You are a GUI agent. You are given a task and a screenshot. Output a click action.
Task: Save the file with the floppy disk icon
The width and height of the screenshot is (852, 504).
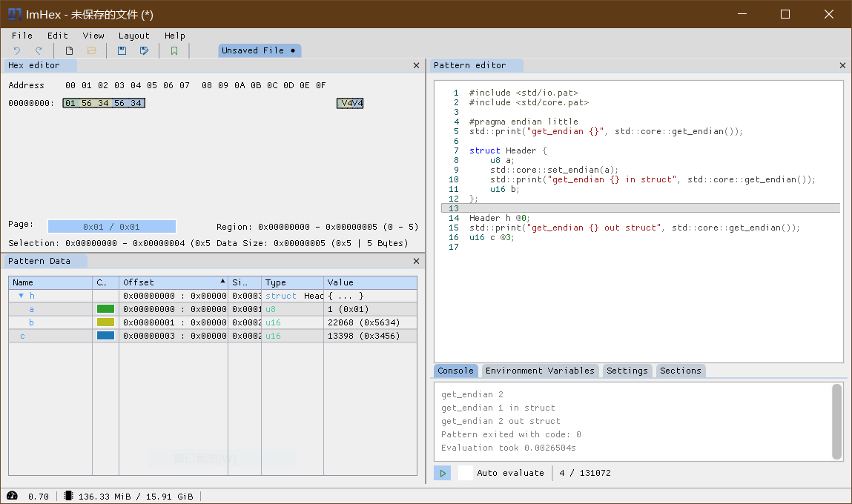tap(122, 50)
